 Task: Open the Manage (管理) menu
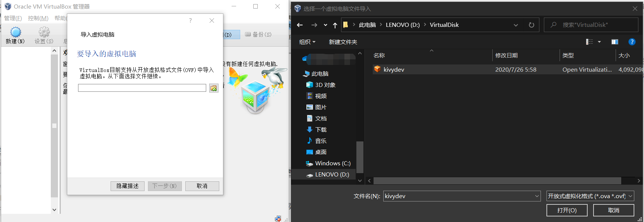(13, 18)
